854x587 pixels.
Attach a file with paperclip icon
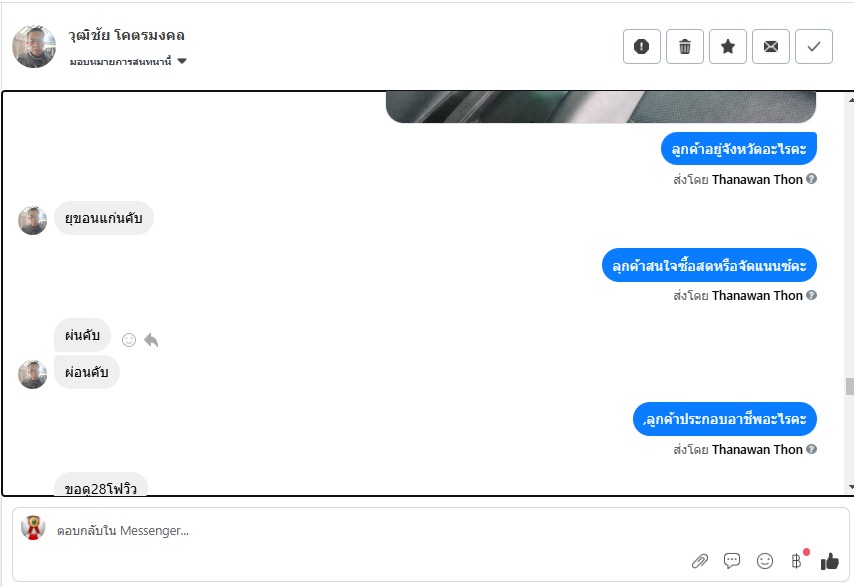click(700, 561)
